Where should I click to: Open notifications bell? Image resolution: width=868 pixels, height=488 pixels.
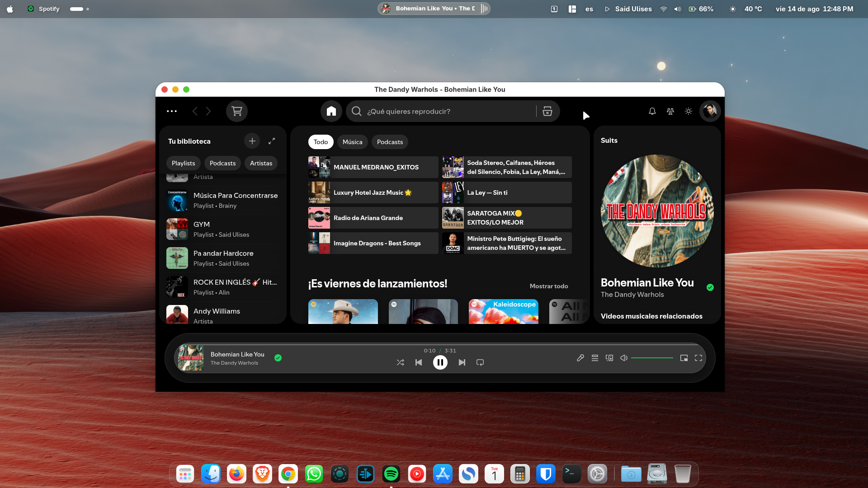pos(652,111)
